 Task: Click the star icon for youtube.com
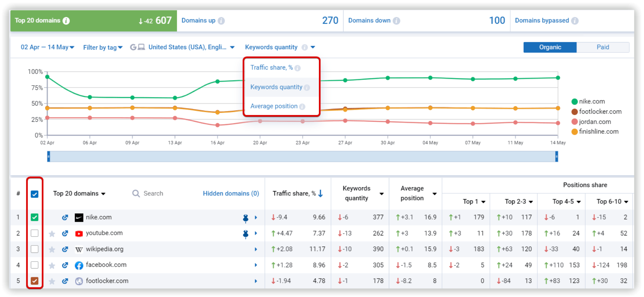point(52,233)
